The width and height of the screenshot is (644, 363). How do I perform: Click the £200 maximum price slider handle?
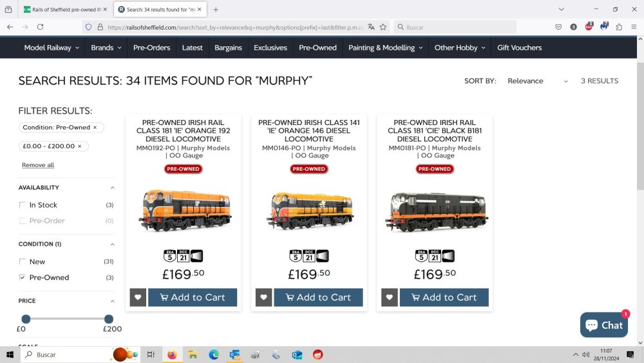click(108, 319)
